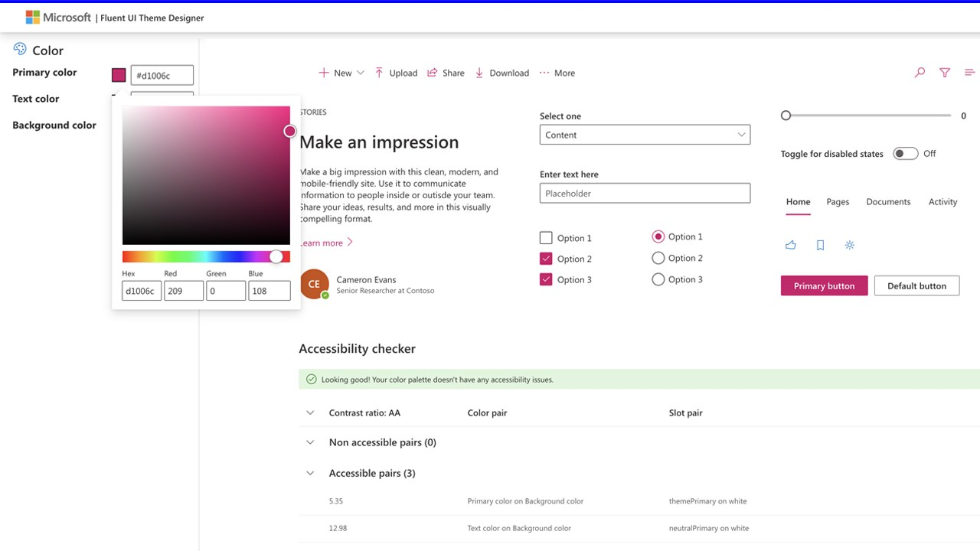This screenshot has height=551, width=980.
Task: Click the sun brightness icon
Action: (x=849, y=245)
